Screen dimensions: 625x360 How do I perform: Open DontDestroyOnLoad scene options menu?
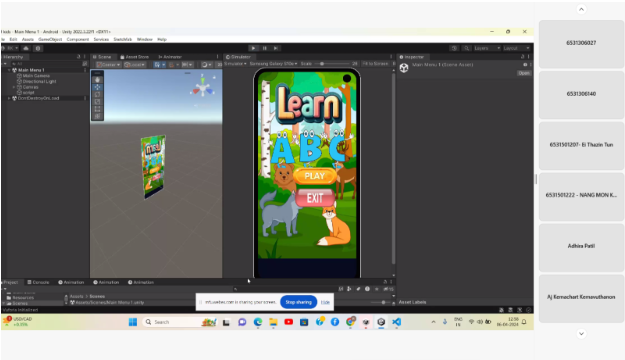pos(85,98)
